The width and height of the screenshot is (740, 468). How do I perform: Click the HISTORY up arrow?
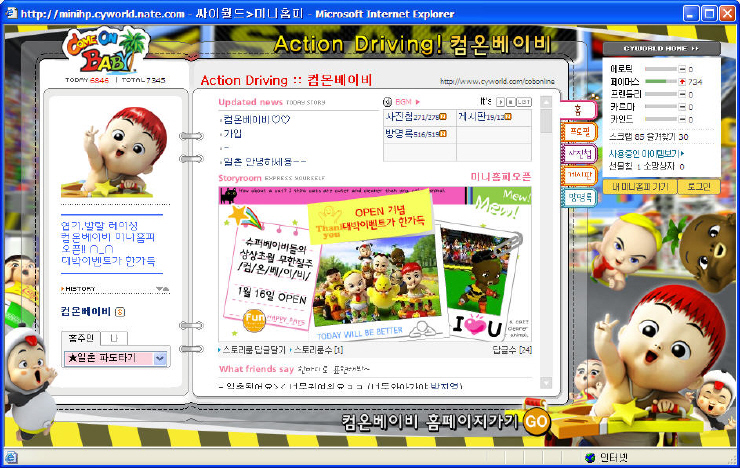coord(166,289)
